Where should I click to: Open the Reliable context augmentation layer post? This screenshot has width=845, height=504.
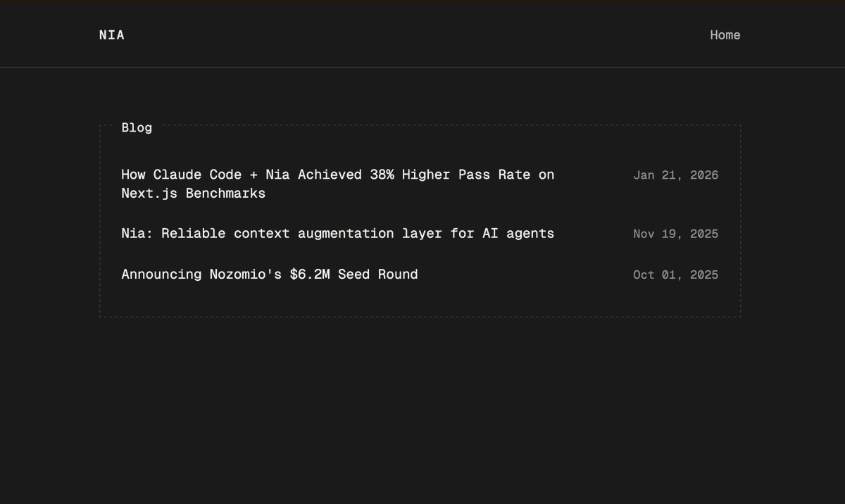pos(338,234)
